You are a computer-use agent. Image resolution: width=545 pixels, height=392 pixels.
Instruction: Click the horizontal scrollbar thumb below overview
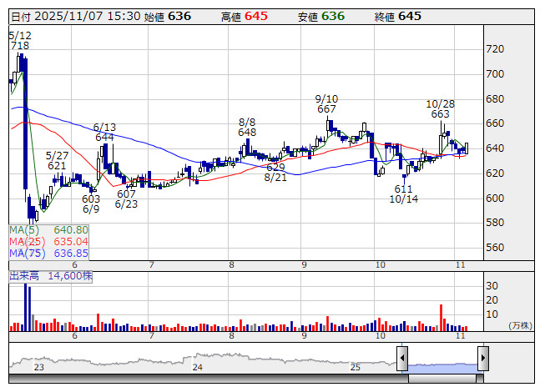coord(442,378)
